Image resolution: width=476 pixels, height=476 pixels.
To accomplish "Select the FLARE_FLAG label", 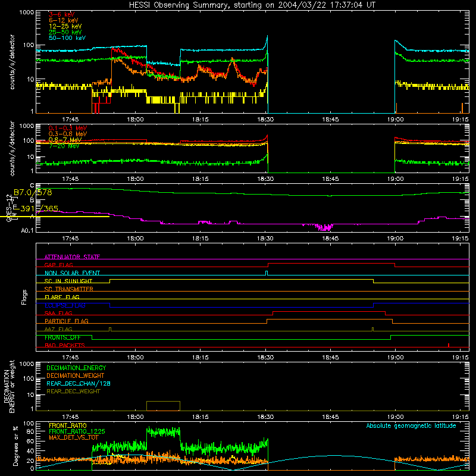I will point(62,297).
